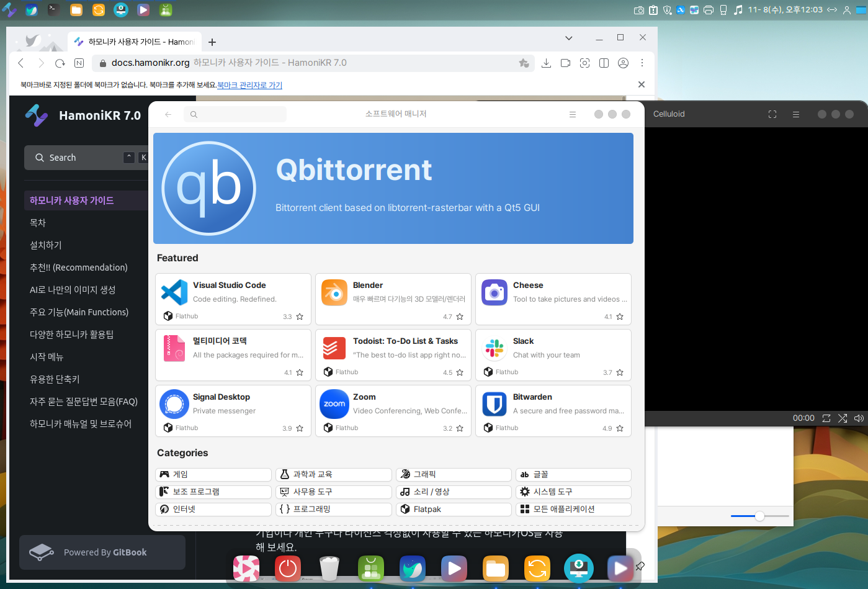Open 자주 묻는 질문답변 모음(FAQ)
The height and width of the screenshot is (589, 868).
pos(84,402)
